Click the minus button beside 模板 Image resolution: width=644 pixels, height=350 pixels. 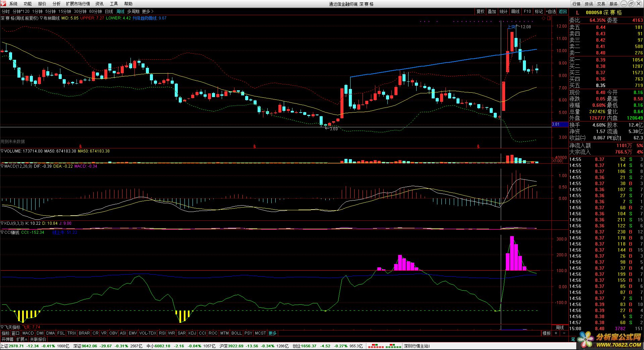[x=564, y=333]
